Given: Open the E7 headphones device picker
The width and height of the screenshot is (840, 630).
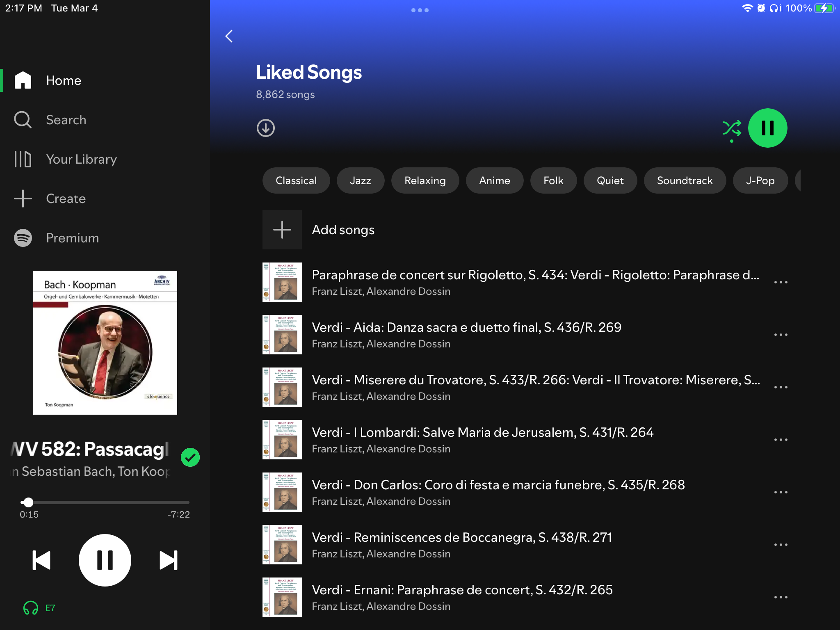Looking at the screenshot, I should coord(39,608).
